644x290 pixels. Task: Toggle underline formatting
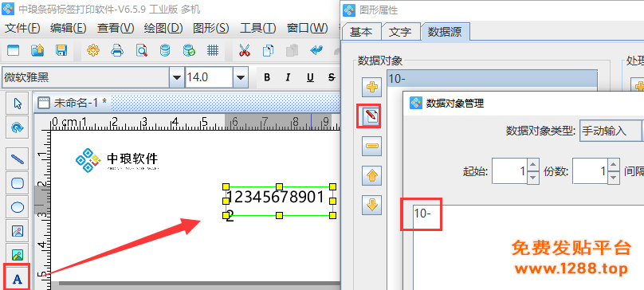click(x=310, y=77)
